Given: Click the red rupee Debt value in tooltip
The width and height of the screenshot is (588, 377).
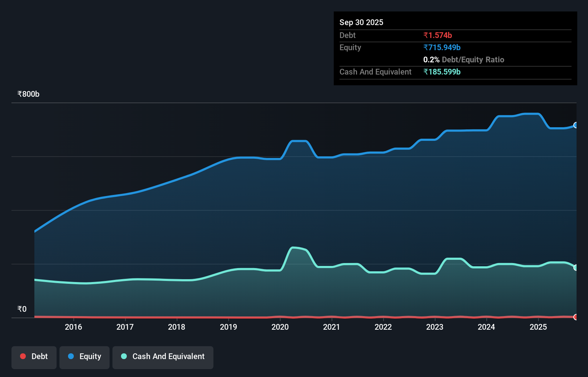Looking at the screenshot, I should (x=438, y=35).
